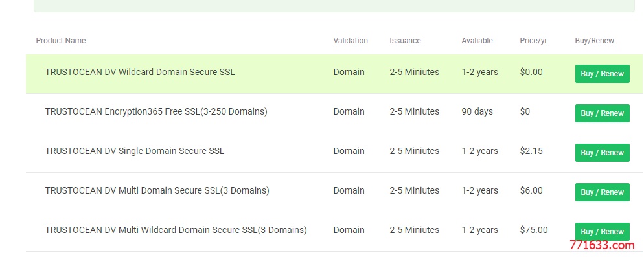Click the Issuance column header
Viewport: 644px width, 257px height.
click(x=405, y=41)
